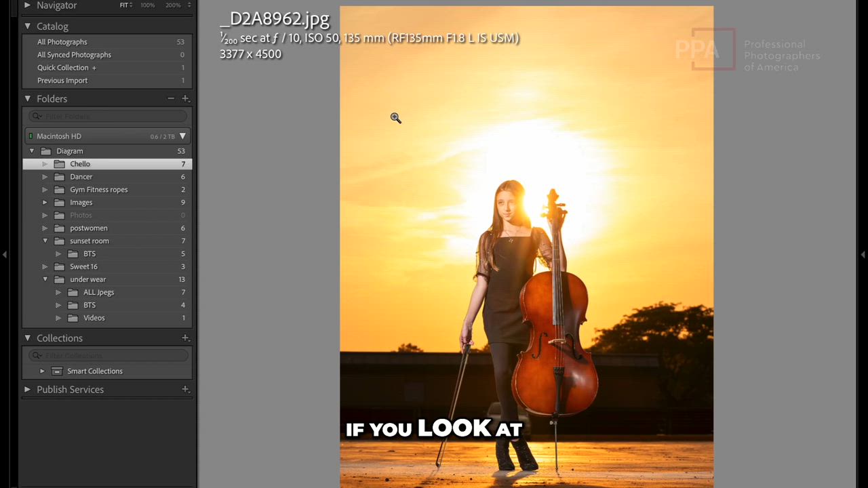Click the plus icon in Folders panel header
This screenshot has height=488, width=868.
pos(185,99)
